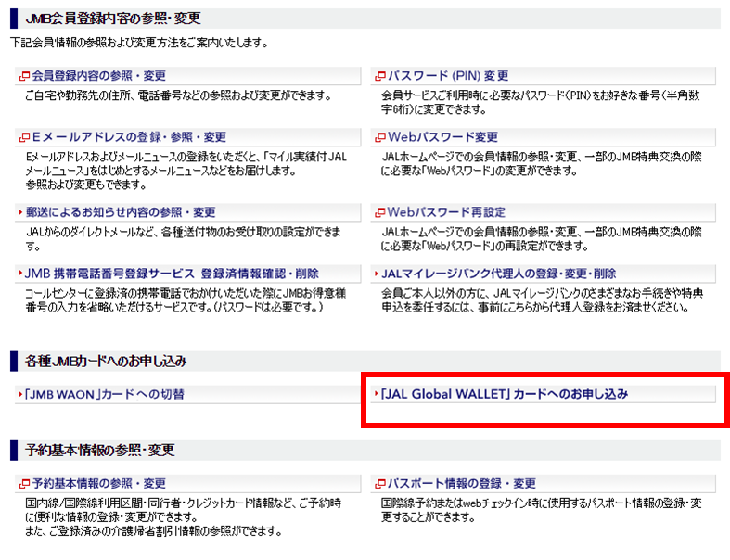This screenshot has width=730, height=560.
Task: Click description 会員ご本人以外の方に
Action: pos(543,300)
